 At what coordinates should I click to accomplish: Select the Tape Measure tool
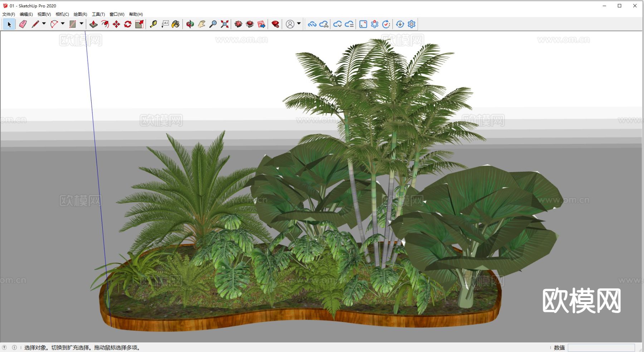coord(153,24)
